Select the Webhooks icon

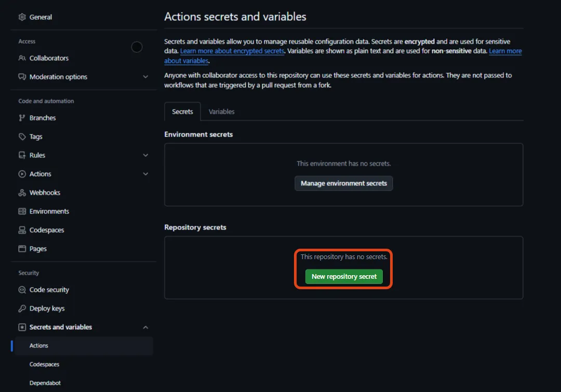tap(22, 192)
